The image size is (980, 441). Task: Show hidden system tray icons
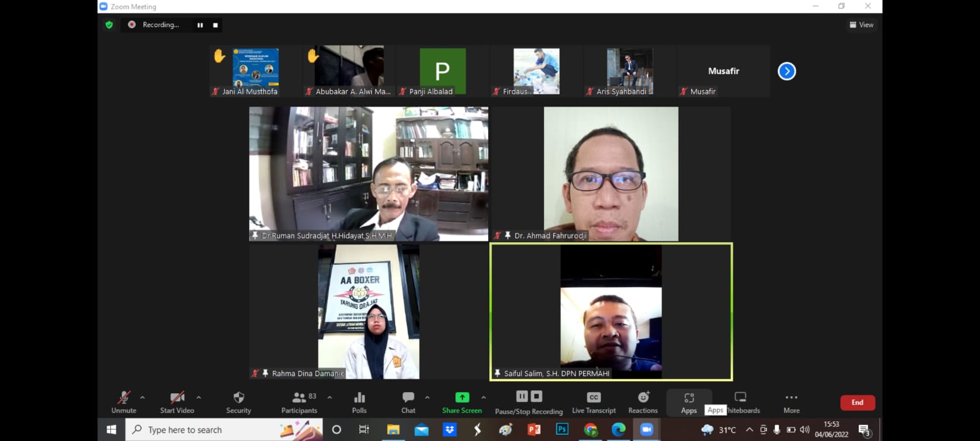pos(749,430)
